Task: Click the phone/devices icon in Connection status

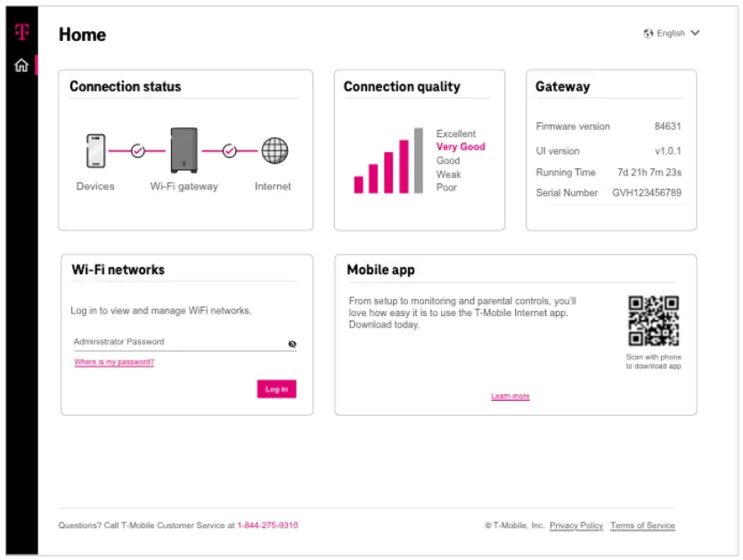Action: pos(95,151)
